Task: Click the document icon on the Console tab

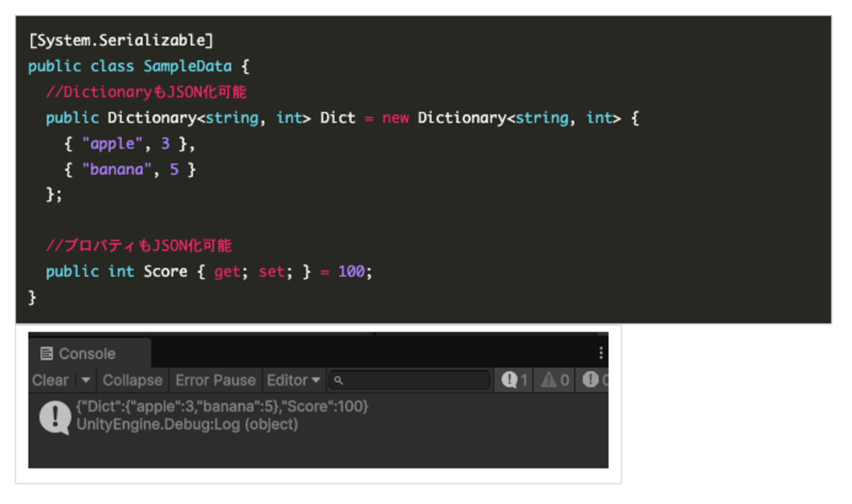Action: coord(45,353)
